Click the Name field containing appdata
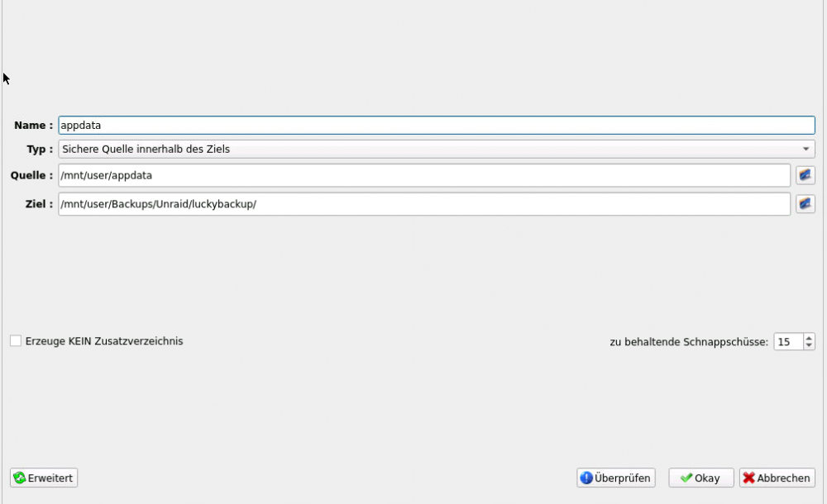 coord(436,125)
